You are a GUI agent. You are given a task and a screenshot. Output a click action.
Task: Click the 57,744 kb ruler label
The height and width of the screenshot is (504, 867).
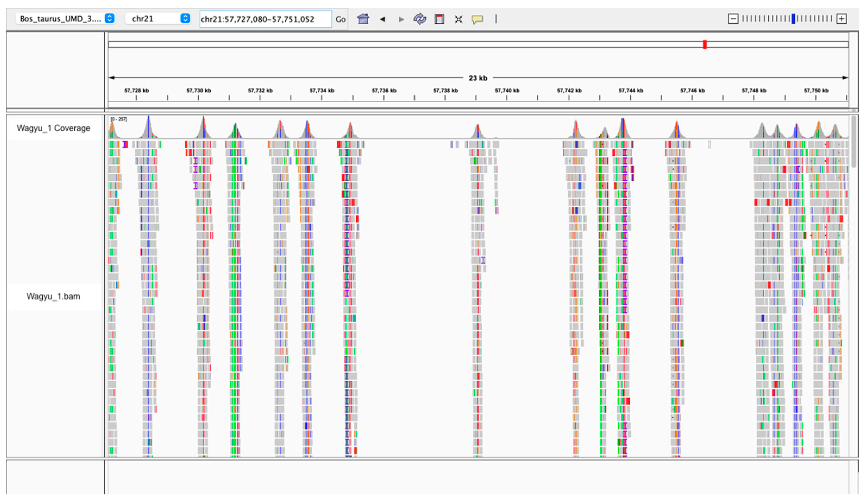pyautogui.click(x=631, y=90)
